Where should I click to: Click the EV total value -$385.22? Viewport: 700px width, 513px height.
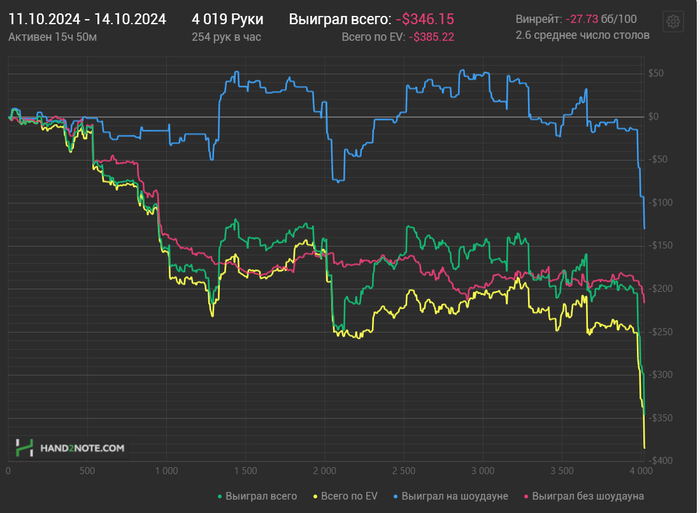[x=432, y=37]
